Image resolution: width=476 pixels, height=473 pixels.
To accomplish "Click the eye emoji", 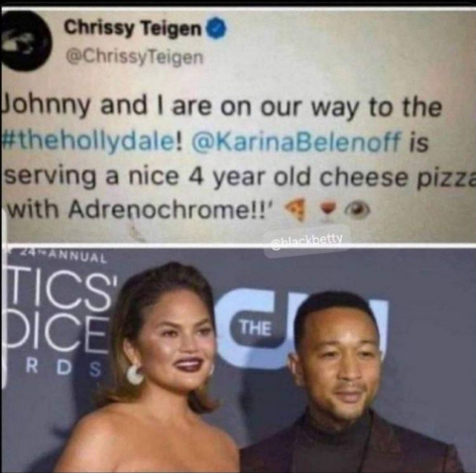I will pos(356,209).
